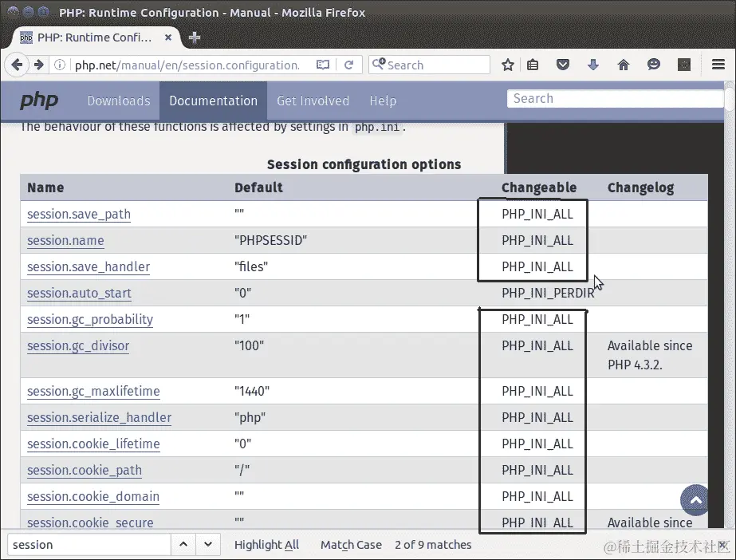
Task: Open session.name link
Action: (65, 240)
